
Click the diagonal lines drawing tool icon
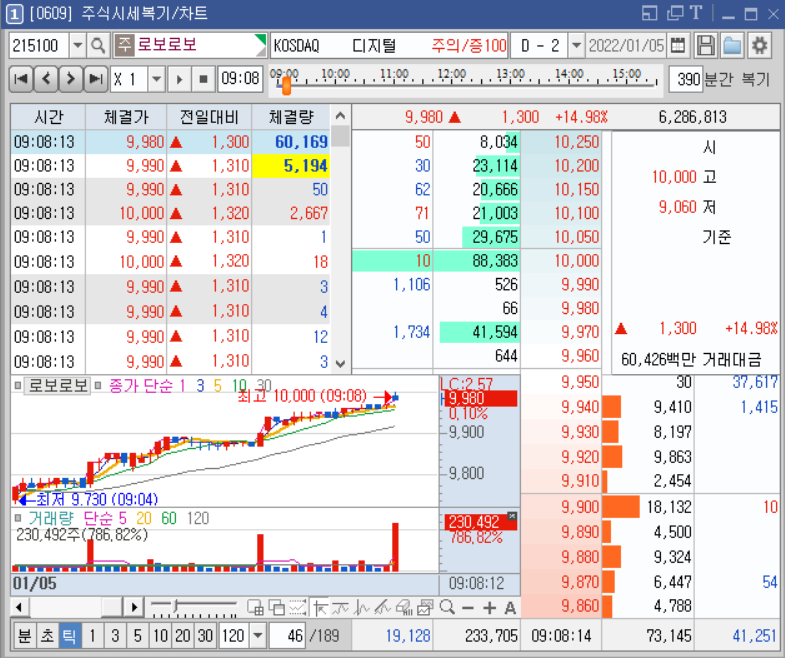pos(382,608)
